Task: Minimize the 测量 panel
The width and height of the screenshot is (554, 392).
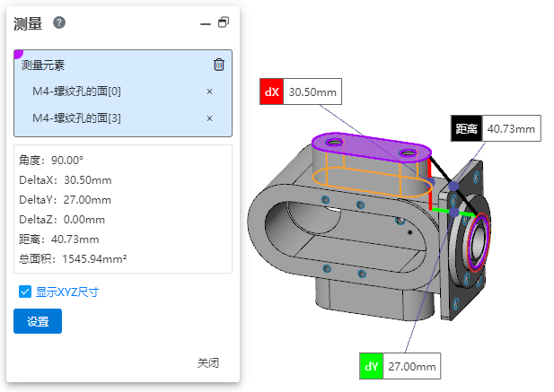Action: pyautogui.click(x=205, y=23)
